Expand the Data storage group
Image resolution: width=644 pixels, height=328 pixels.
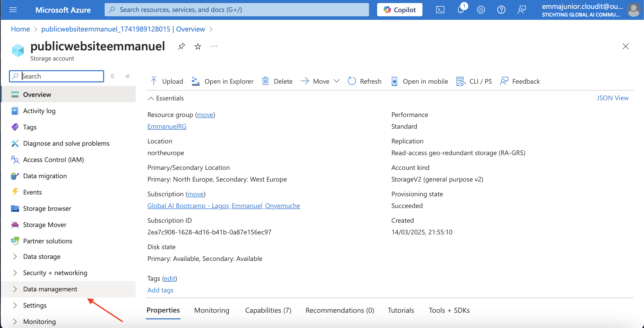[x=68, y=257]
